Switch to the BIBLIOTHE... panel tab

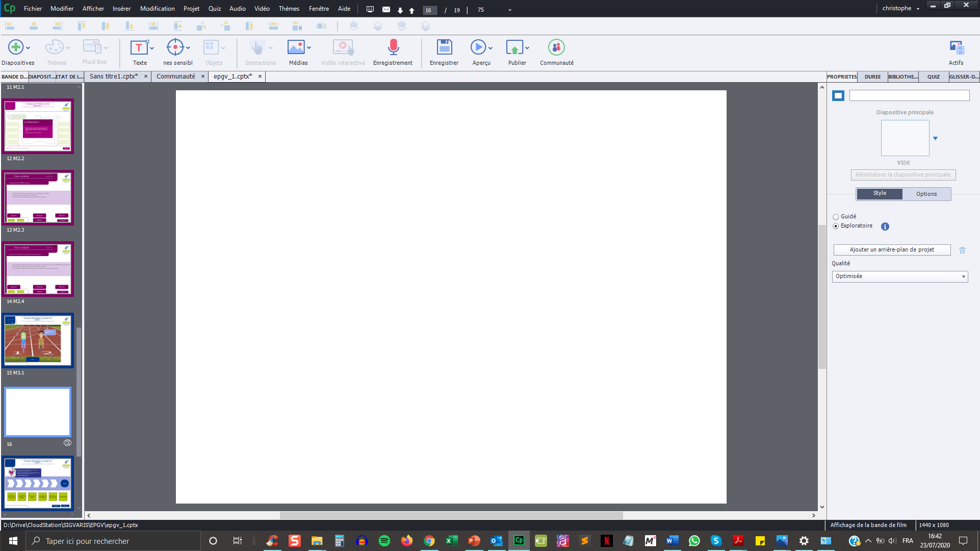[x=902, y=77]
